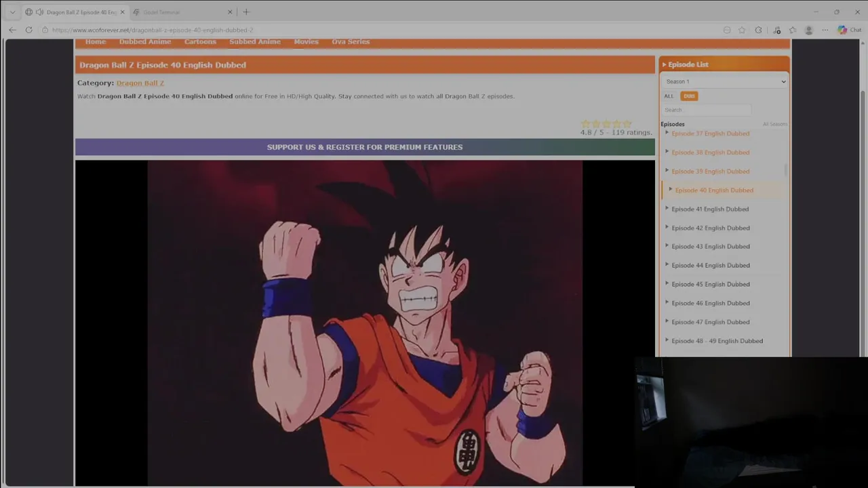Open Episode 41 English Dubbed
The width and height of the screenshot is (868, 488).
point(710,209)
